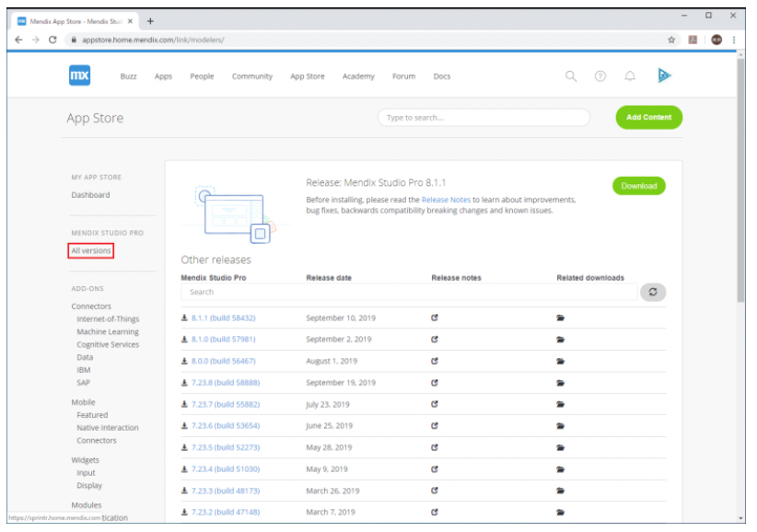
Task: Open related downloads folder for 8.1.0
Action: [x=560, y=340]
